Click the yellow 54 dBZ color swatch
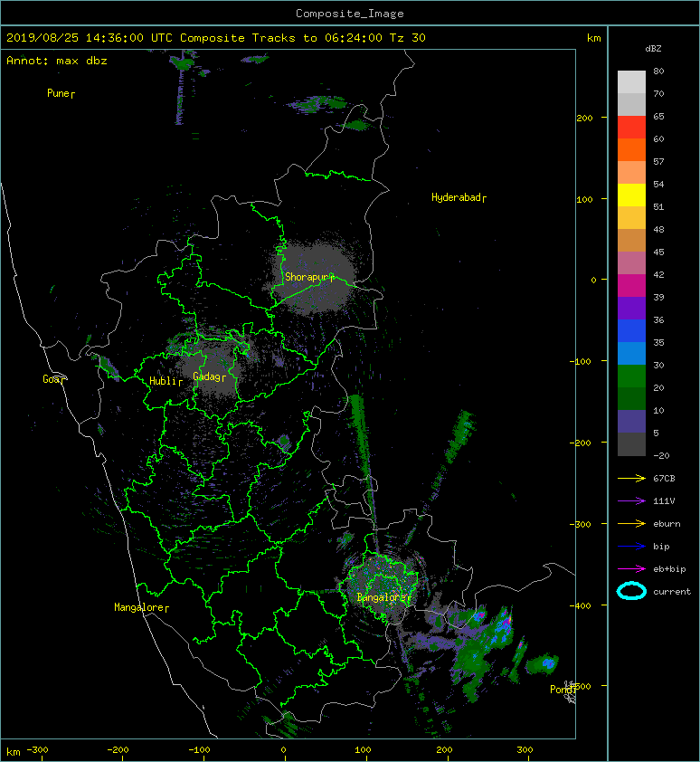The width and height of the screenshot is (700, 762). [631, 195]
